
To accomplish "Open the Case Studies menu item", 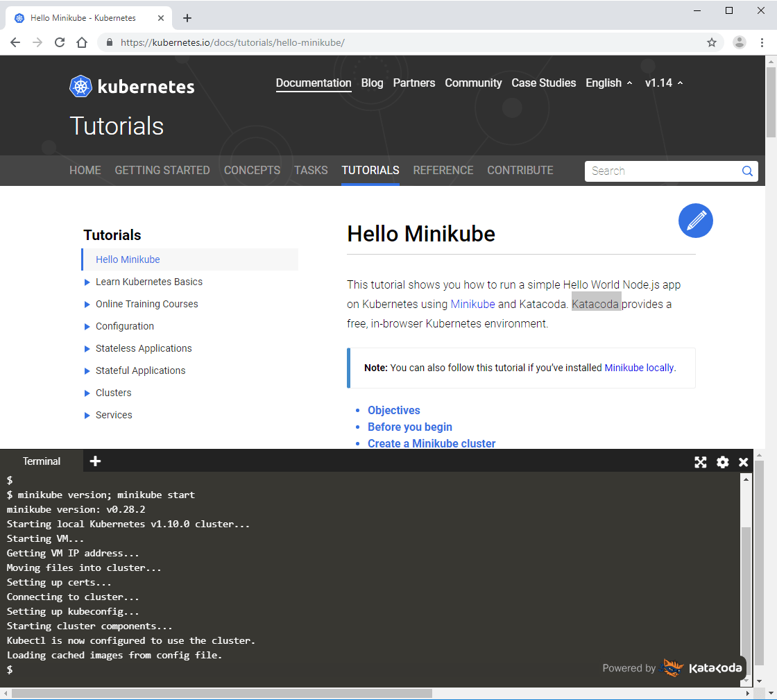I will pyautogui.click(x=544, y=83).
